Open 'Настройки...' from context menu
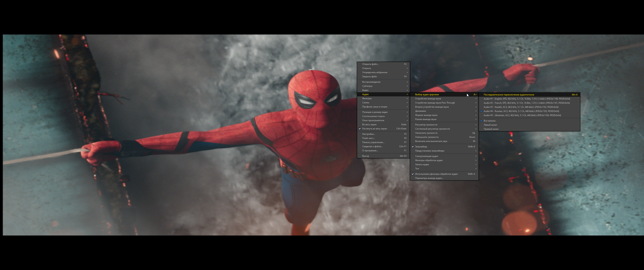The image size is (644, 270). pos(368,134)
